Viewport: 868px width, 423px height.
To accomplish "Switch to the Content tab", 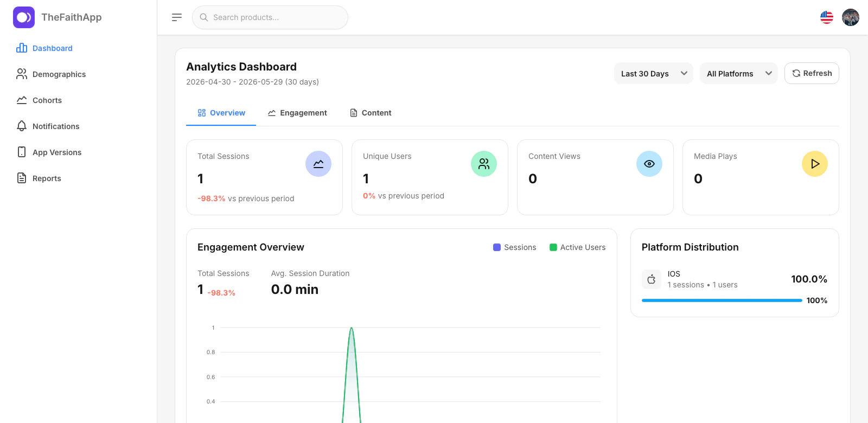I will (371, 113).
